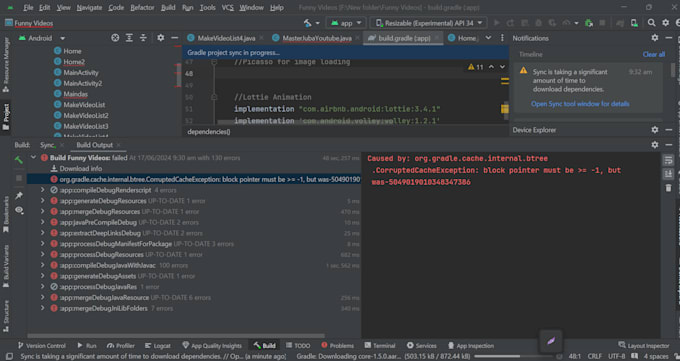Open Build panel settings gear
680x361 pixels.
coord(655,145)
